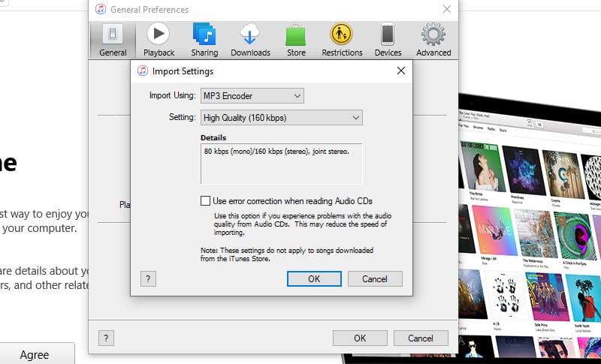Select the Restrictions preferences icon
Screen dimensions: 601x364
pyautogui.click(x=342, y=39)
